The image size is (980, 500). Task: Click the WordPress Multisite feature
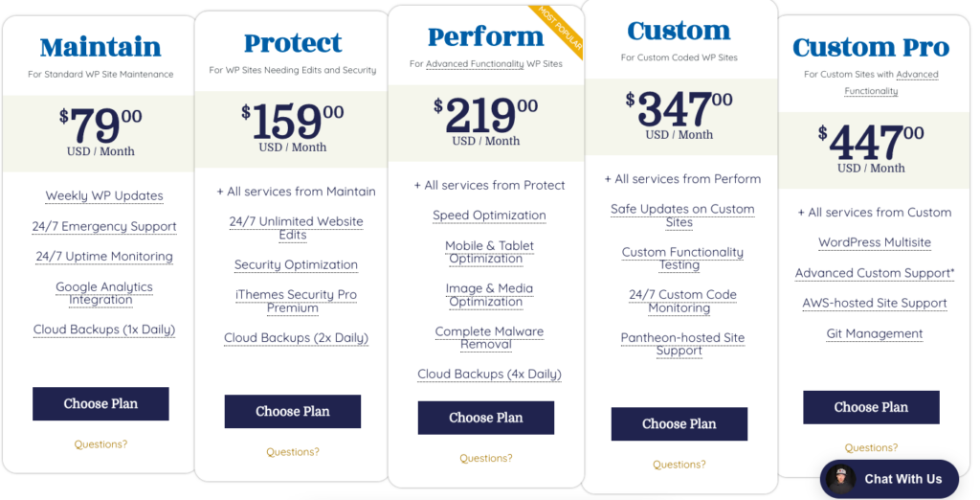[x=875, y=242]
